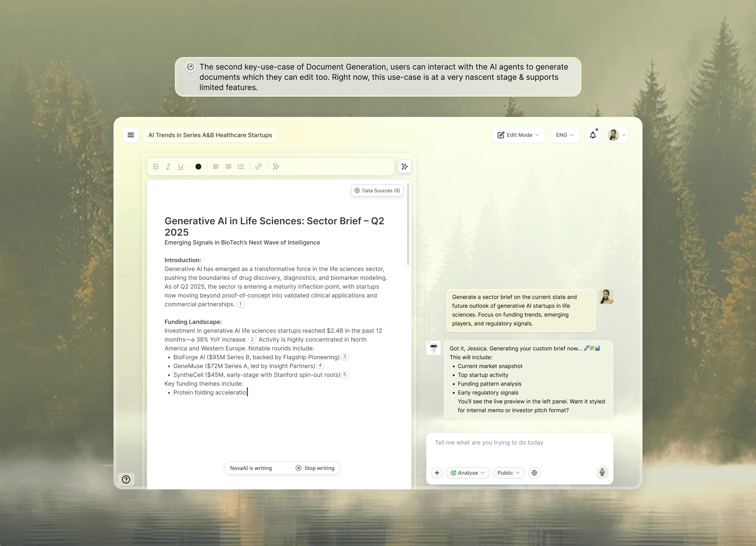This screenshot has height=546, width=756.
Task: Click the Stop writing button
Action: point(315,468)
